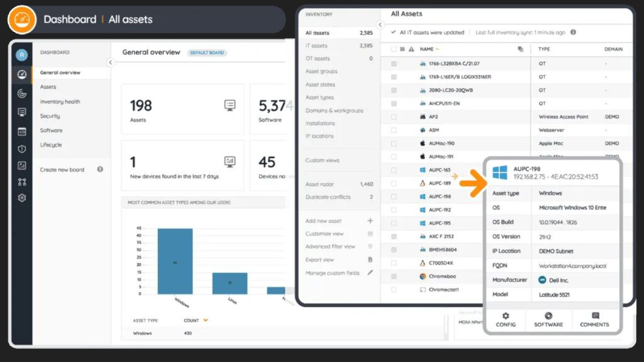
Task: Click the CONFIG gear icon for AUPC-198
Action: point(506,316)
